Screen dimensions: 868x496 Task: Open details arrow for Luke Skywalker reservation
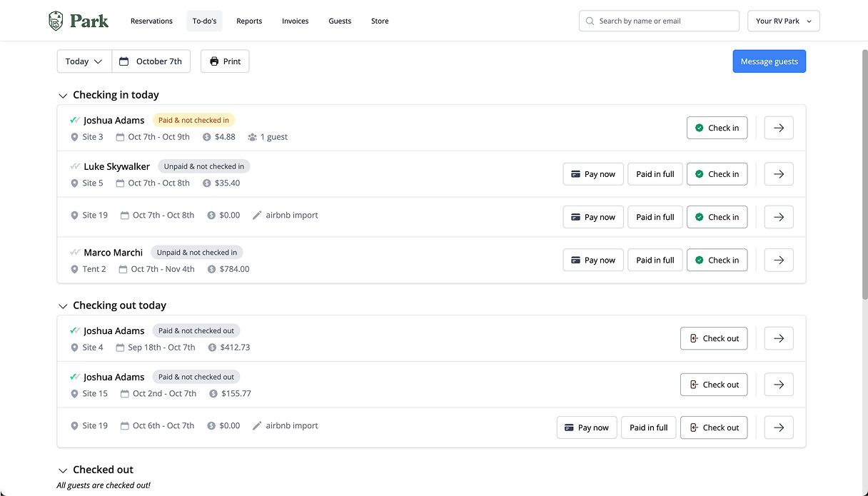[779, 174]
